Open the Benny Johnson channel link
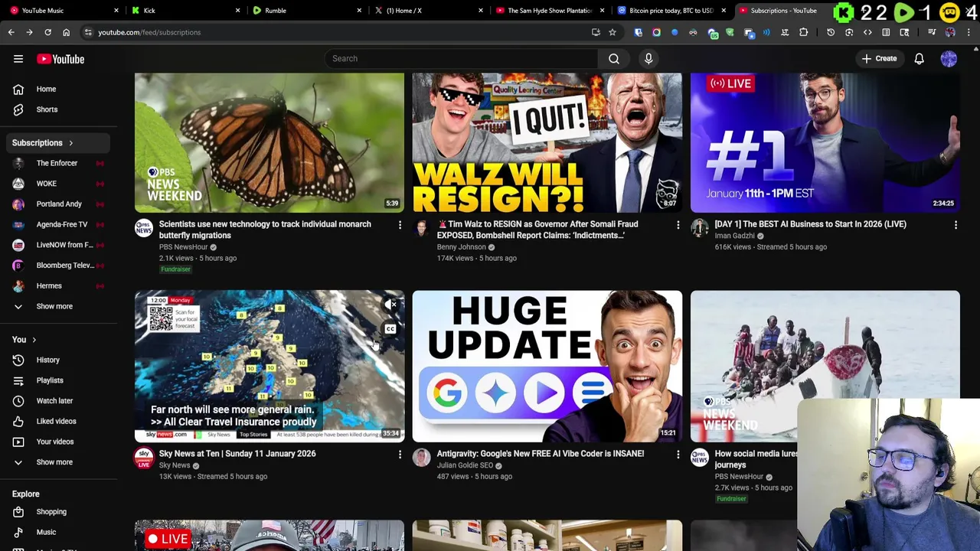This screenshot has width=980, height=551. pyautogui.click(x=461, y=247)
